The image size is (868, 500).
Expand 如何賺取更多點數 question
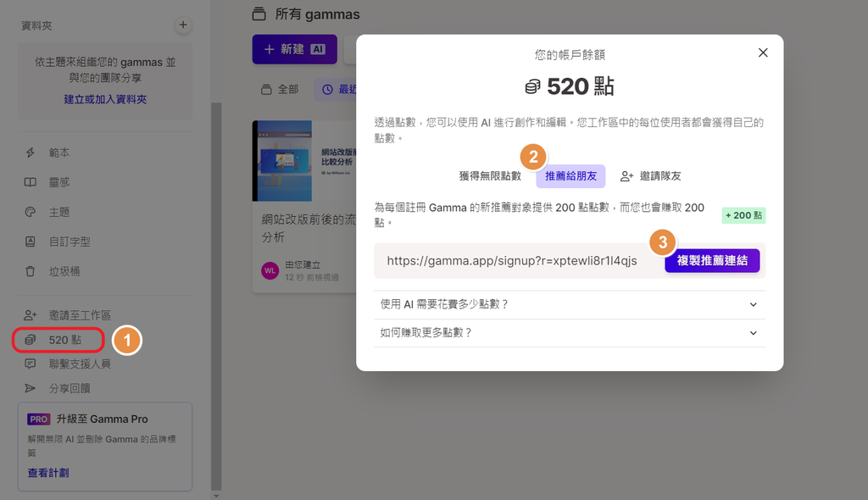pyautogui.click(x=570, y=333)
